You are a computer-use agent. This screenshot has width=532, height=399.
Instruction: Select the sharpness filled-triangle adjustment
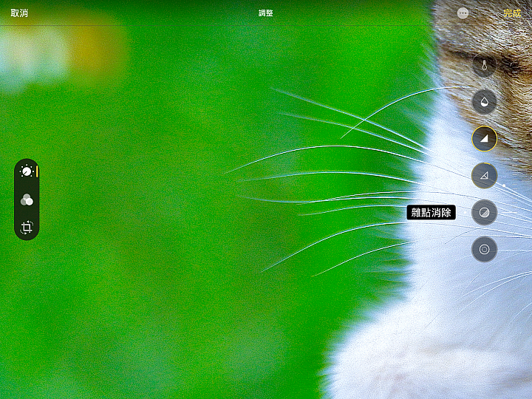point(484,138)
